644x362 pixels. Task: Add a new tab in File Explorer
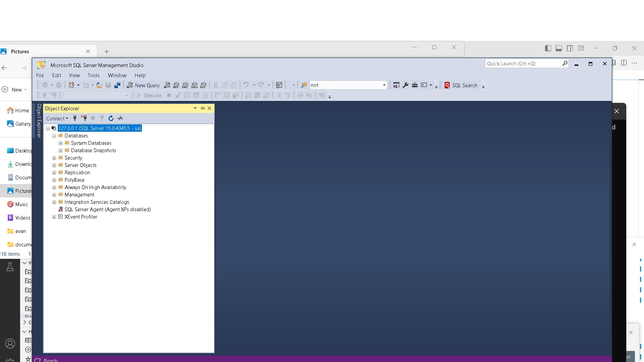pos(107,52)
